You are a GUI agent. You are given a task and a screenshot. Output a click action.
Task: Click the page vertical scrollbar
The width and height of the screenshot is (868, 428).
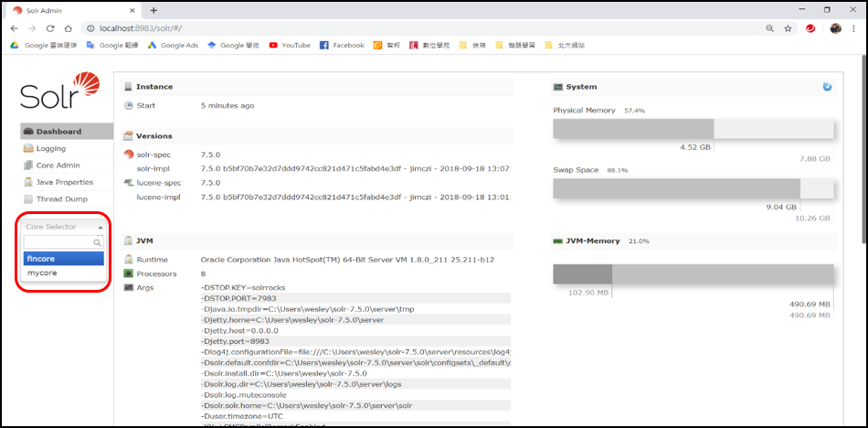point(863,148)
